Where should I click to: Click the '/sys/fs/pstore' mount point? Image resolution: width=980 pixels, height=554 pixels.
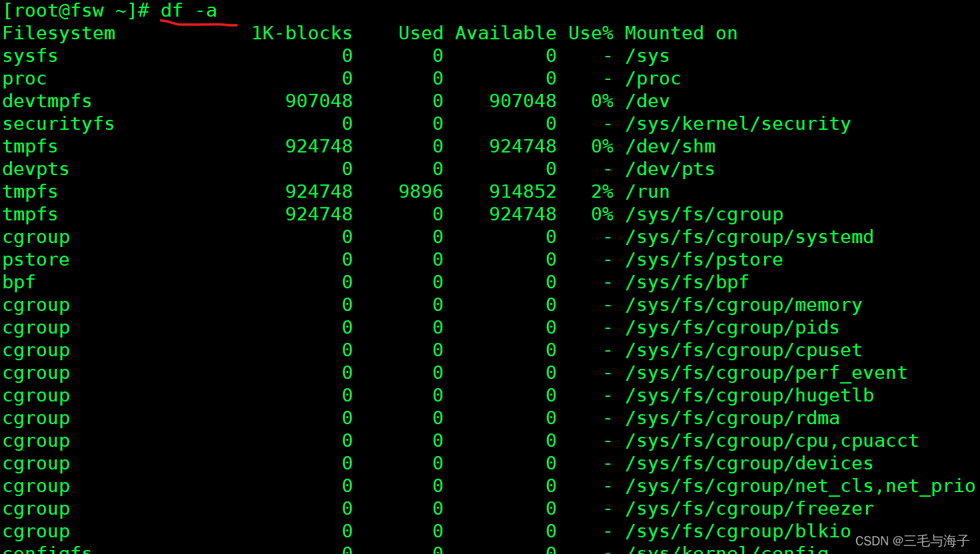(704, 260)
